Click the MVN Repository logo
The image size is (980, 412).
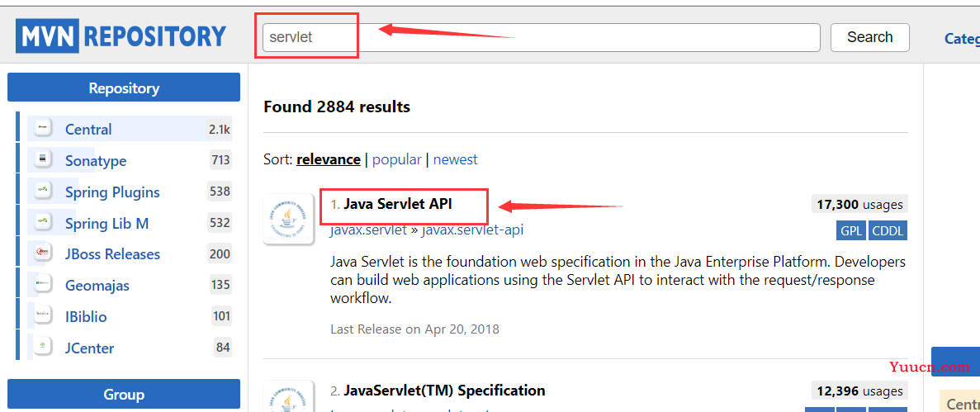pyautogui.click(x=122, y=37)
